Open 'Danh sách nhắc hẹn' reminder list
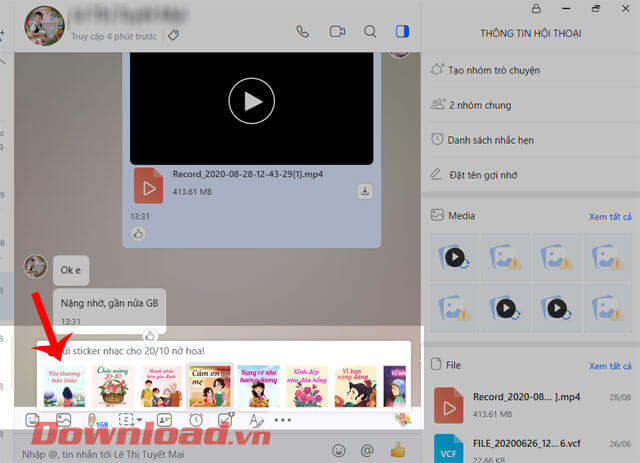This screenshot has width=640, height=463. (530, 140)
